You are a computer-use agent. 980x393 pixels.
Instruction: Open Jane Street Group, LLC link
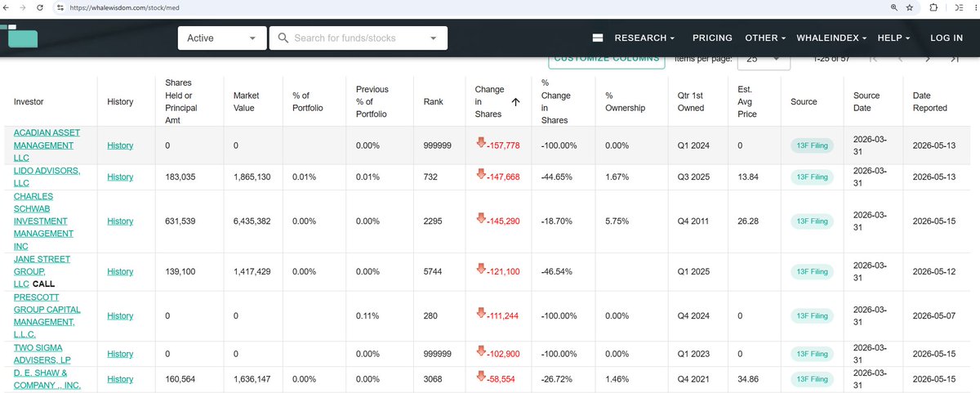coord(42,271)
